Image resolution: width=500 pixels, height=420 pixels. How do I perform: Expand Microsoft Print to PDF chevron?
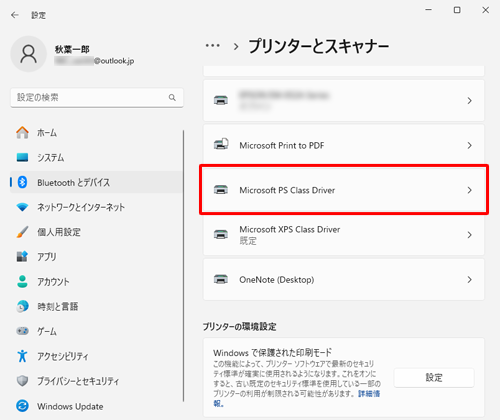(469, 145)
